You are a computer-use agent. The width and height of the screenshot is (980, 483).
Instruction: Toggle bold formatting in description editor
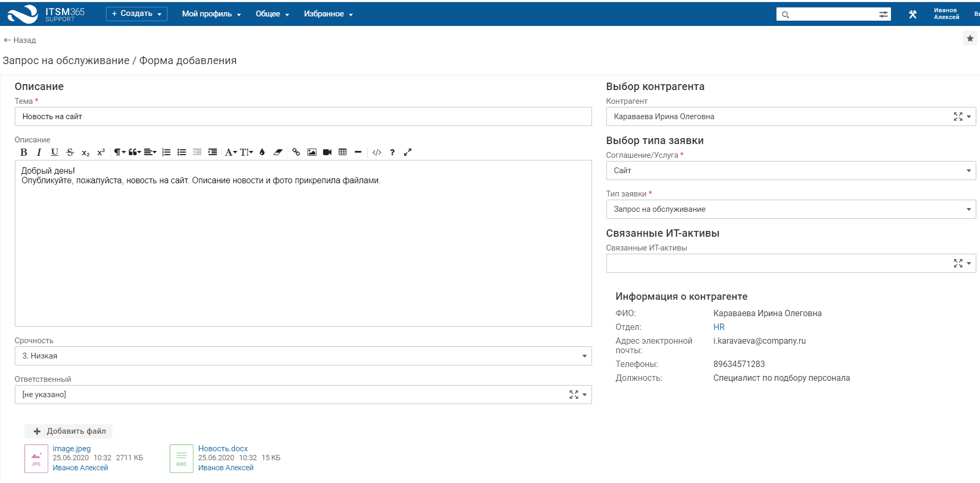click(x=24, y=153)
